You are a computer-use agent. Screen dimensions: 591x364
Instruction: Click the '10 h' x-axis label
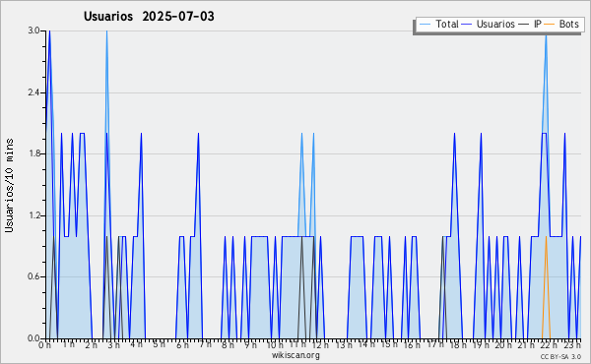[275, 345]
